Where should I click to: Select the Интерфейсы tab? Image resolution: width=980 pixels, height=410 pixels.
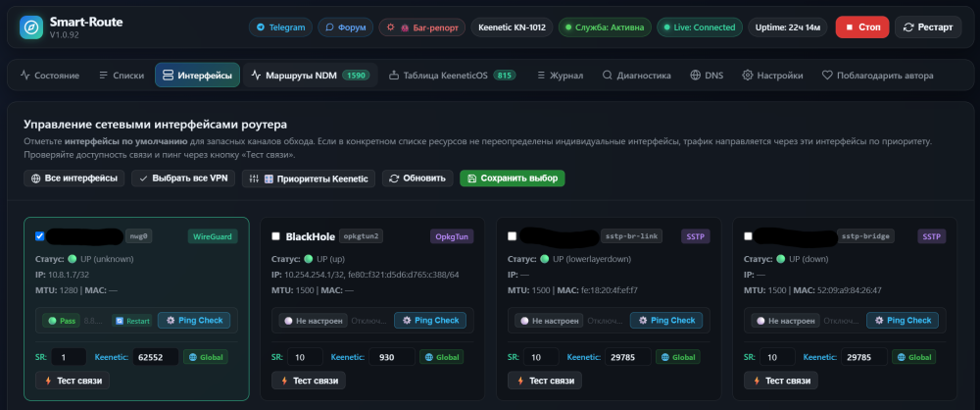198,76
